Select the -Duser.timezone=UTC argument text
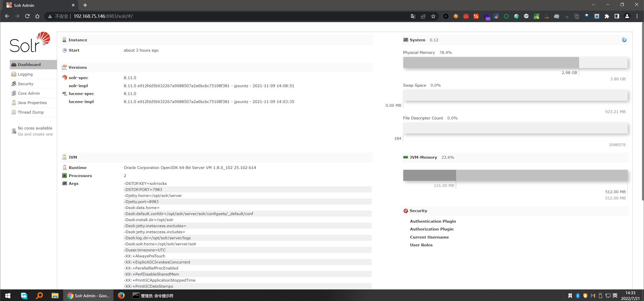 (x=145, y=250)
